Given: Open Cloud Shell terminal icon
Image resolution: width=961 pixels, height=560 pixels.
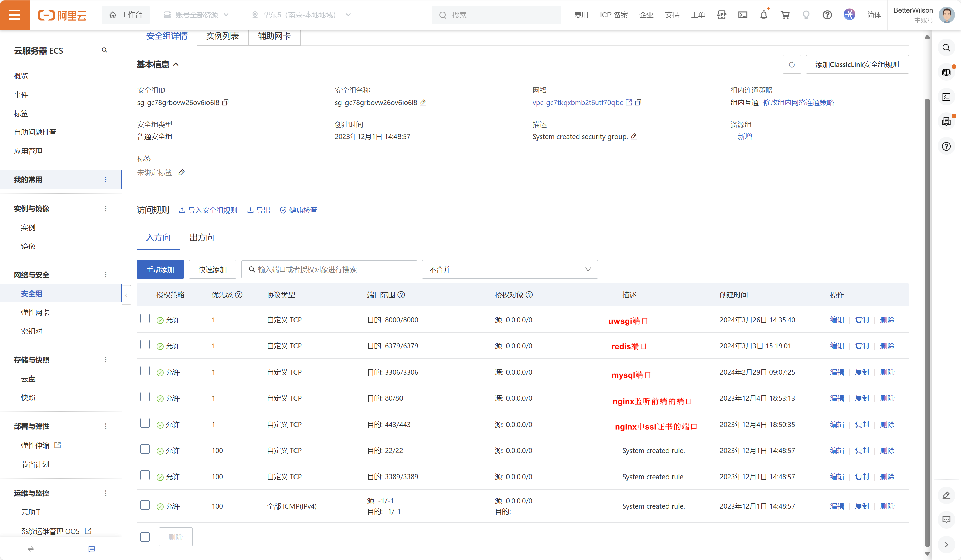Looking at the screenshot, I should (743, 15).
